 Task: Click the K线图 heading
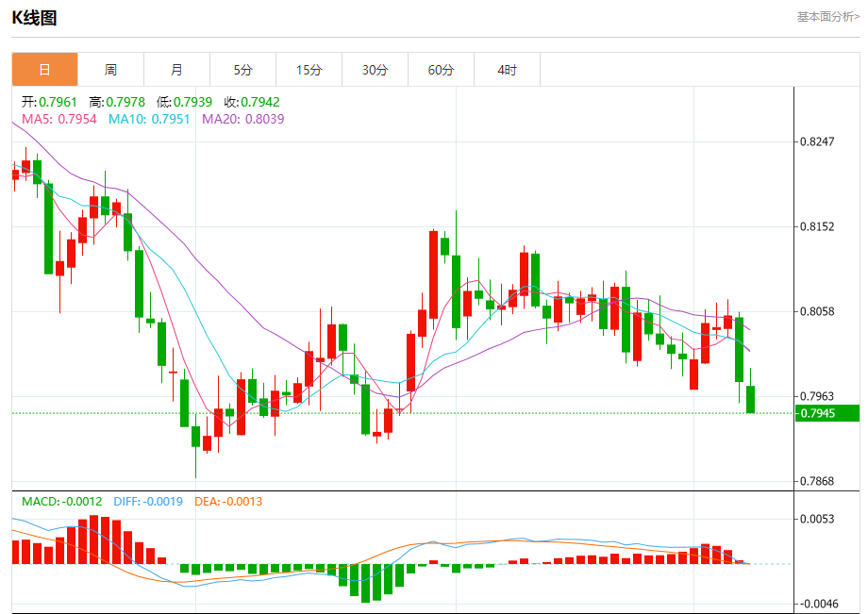tap(34, 18)
